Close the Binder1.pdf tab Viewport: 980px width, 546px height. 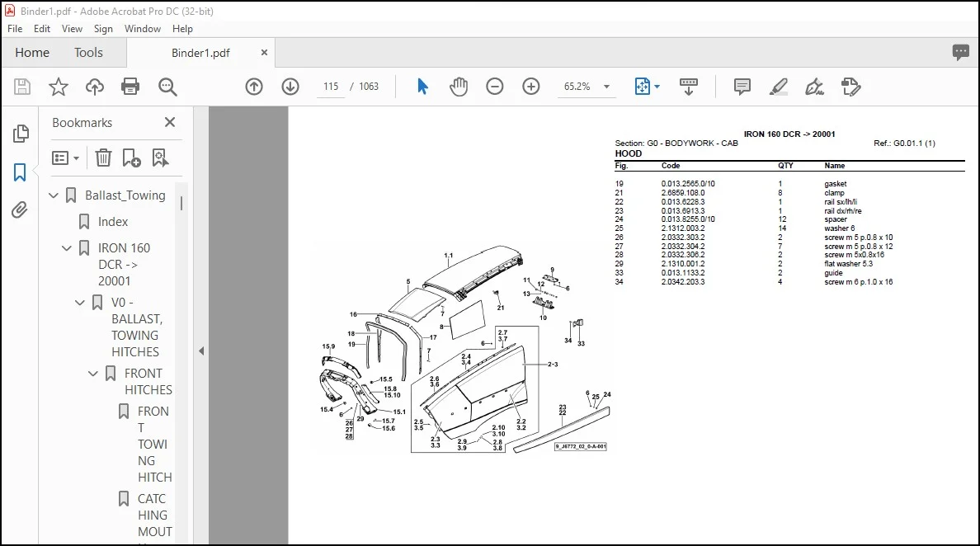(264, 53)
